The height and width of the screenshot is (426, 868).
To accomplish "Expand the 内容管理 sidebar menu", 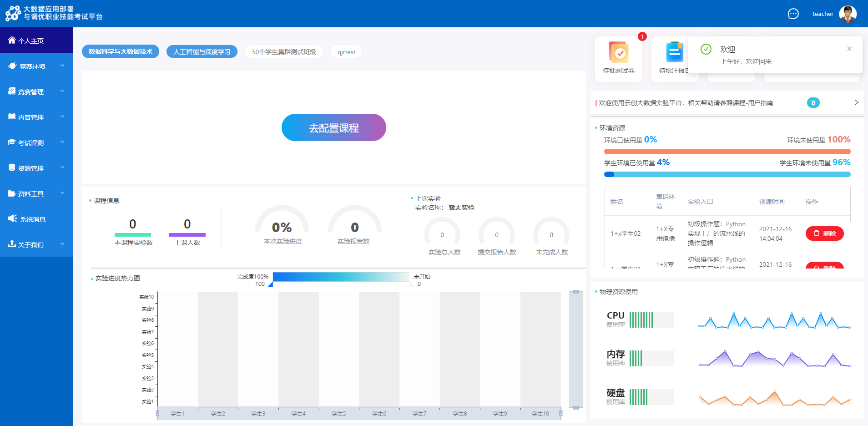I will [x=36, y=117].
